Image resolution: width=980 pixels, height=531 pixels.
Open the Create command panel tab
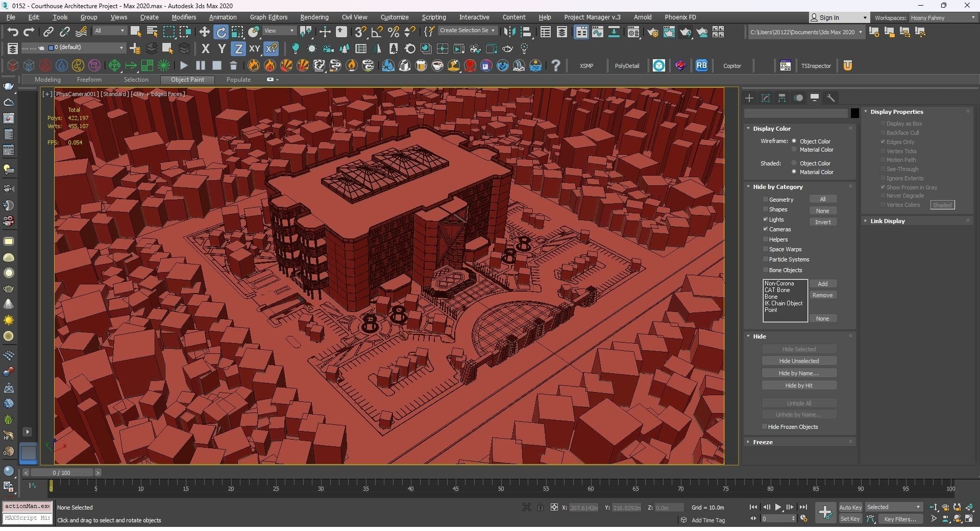point(749,98)
